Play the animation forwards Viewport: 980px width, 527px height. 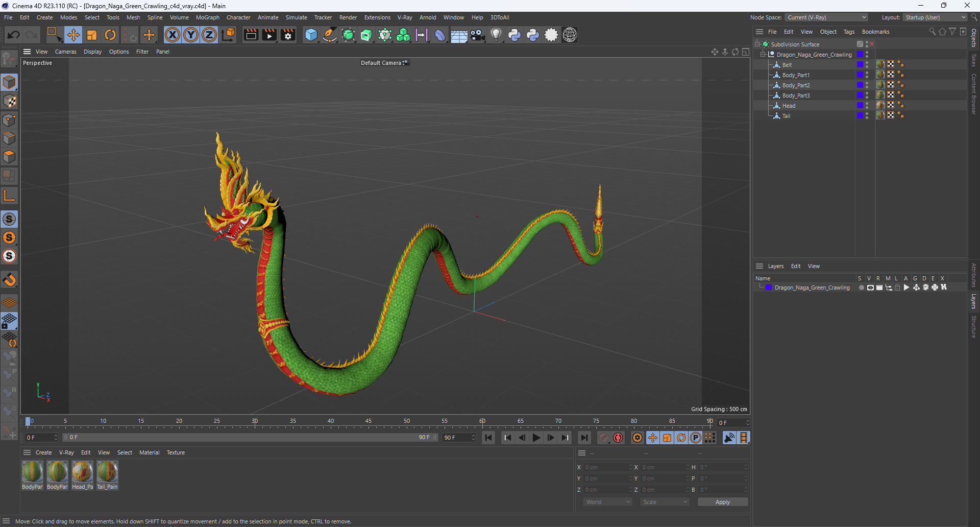click(536, 438)
